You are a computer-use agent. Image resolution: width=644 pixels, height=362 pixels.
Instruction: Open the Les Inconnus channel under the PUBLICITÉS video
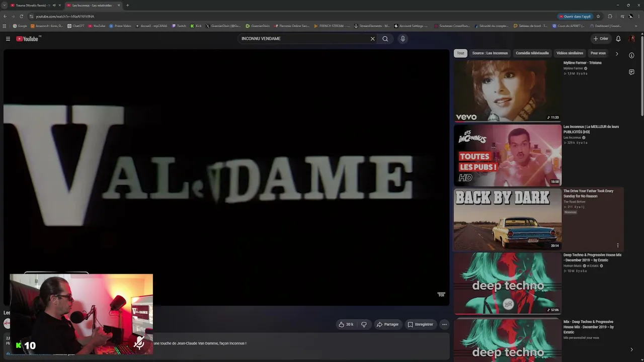(x=572, y=137)
